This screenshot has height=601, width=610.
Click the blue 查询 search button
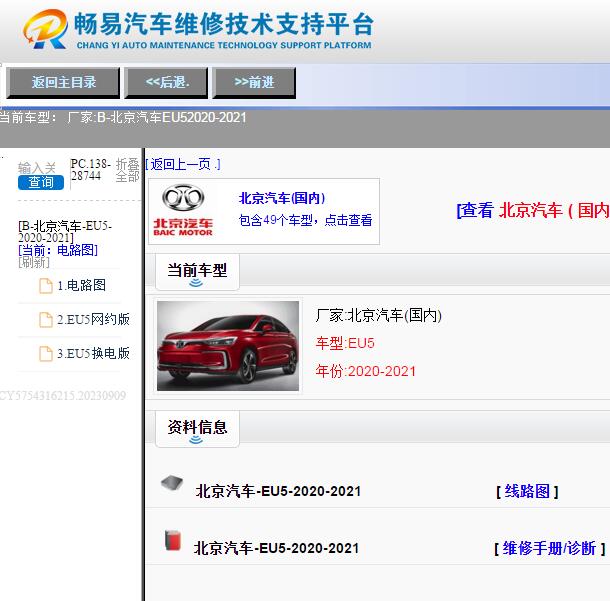pyautogui.click(x=41, y=182)
